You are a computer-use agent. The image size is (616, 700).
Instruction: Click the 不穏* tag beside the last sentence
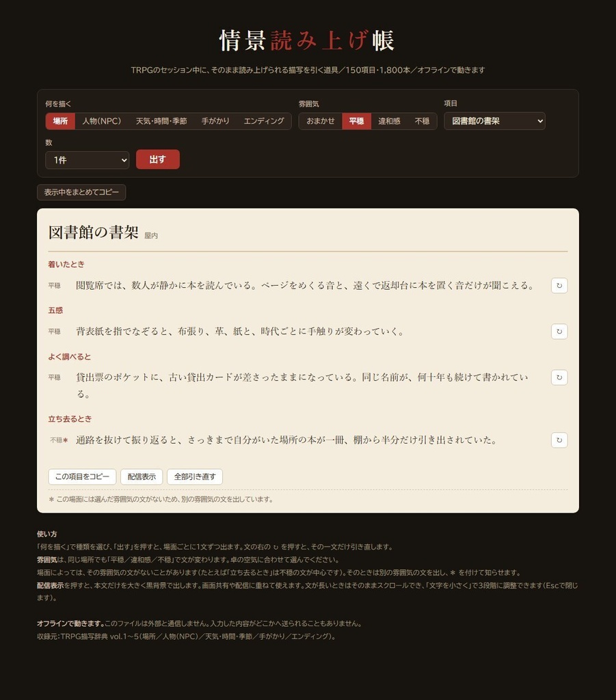(59, 440)
